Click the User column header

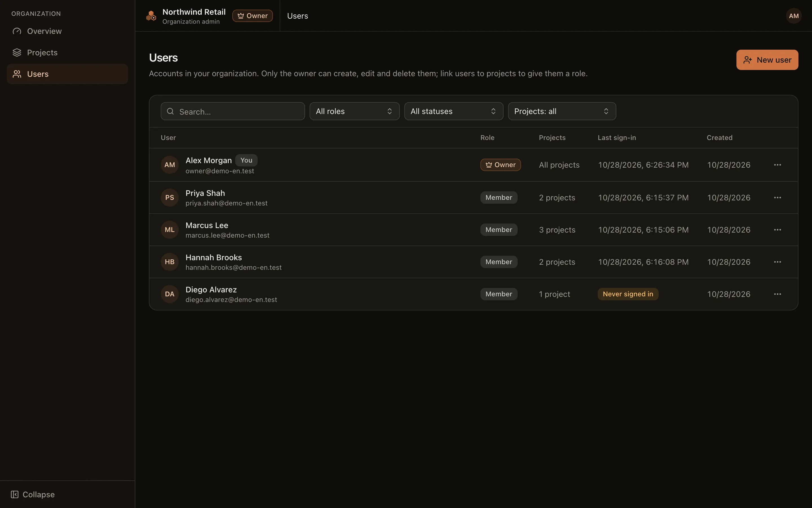point(168,138)
